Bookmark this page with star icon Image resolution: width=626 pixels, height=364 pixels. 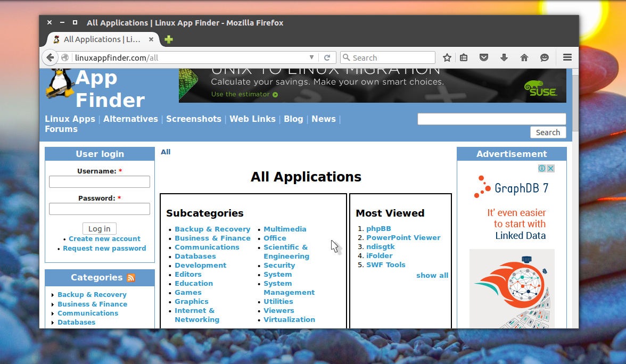click(447, 57)
